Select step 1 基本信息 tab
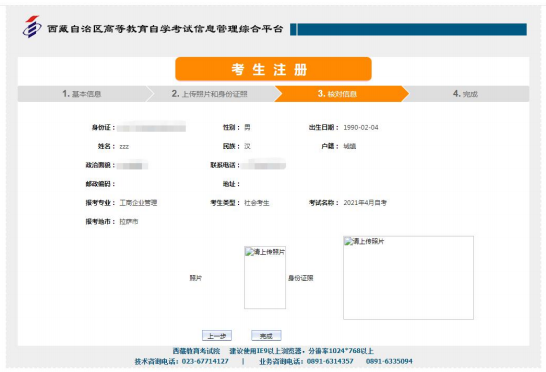Image resolution: width=546 pixels, height=372 pixels. [82, 94]
